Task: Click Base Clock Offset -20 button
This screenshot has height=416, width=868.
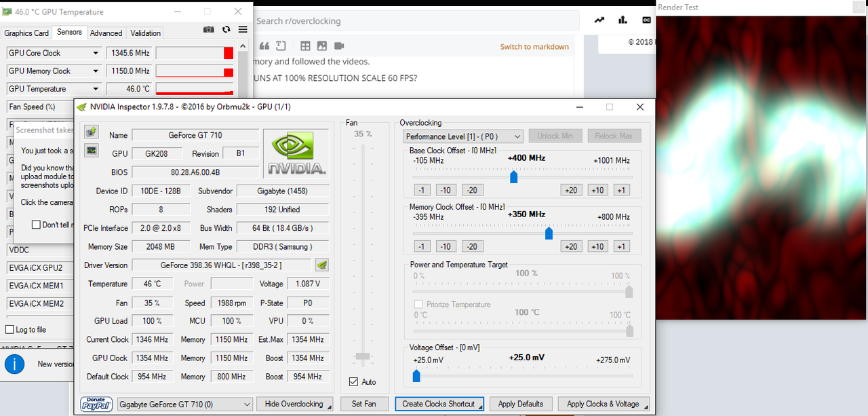Action: pos(471,190)
